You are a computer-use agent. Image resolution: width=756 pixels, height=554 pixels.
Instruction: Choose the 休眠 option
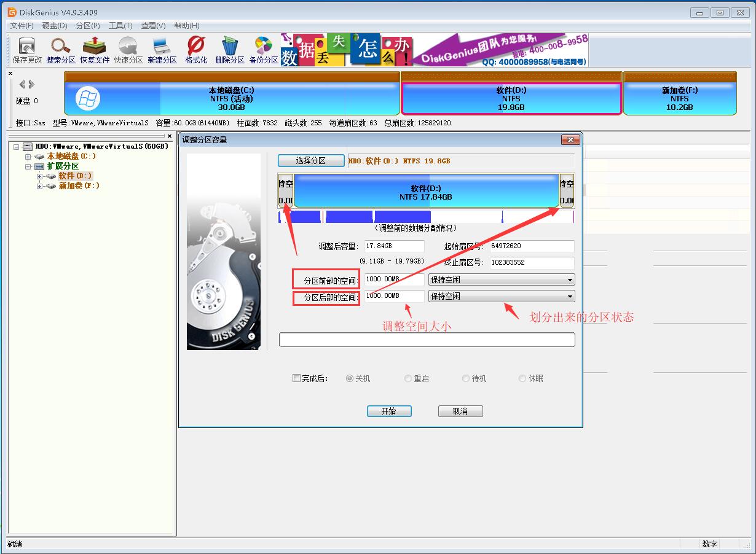click(x=524, y=378)
